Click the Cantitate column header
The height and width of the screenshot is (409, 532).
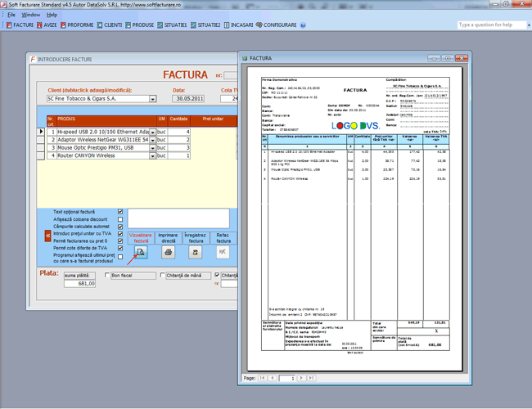178,121
